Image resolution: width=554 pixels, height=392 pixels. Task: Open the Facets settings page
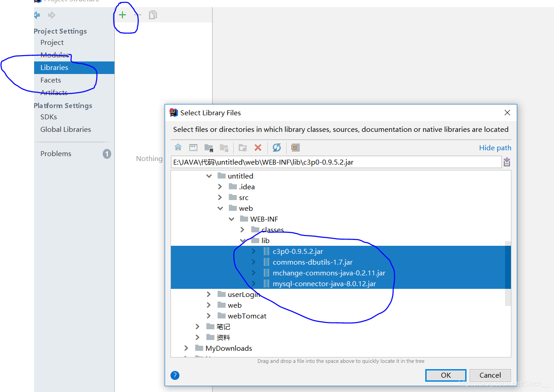(x=51, y=80)
